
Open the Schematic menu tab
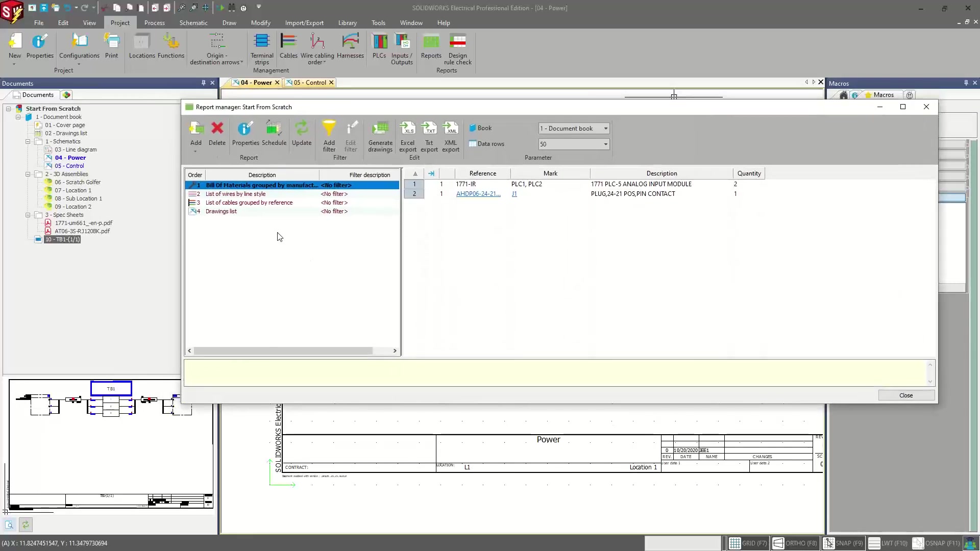[x=193, y=23]
